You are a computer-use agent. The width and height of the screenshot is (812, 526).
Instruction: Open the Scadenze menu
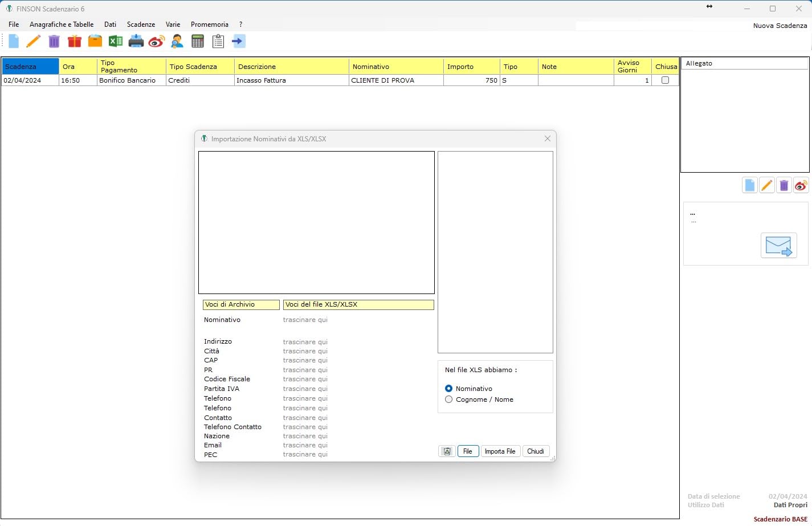[x=141, y=25]
